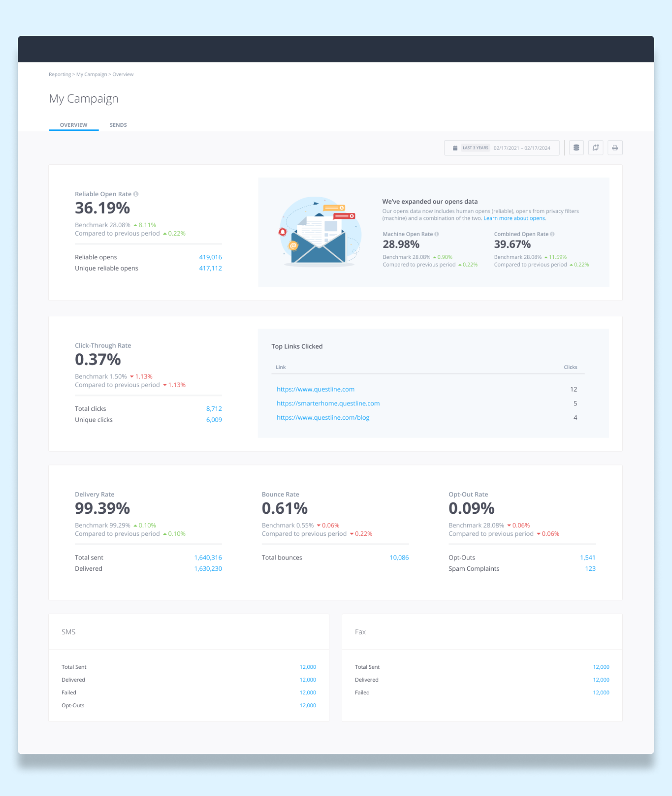Viewport: 672px width, 796px height.
Task: Click the 8.11% reliable open benchmark change
Action: [x=145, y=225]
